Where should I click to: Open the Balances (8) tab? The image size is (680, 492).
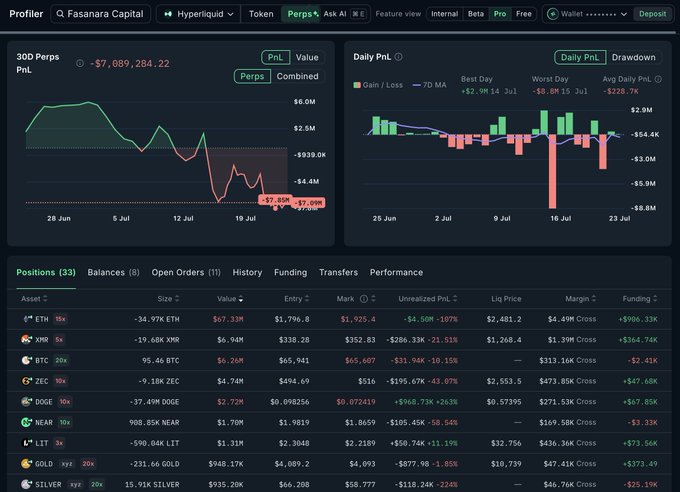[x=114, y=272]
